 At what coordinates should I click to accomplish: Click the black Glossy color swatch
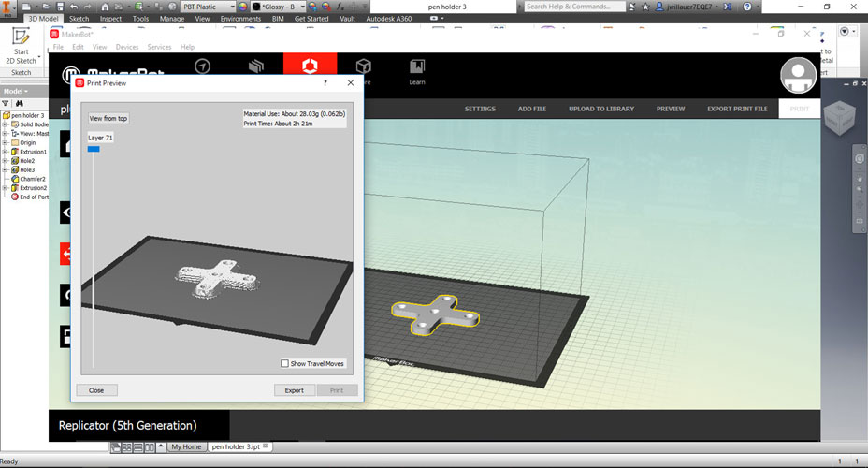click(x=256, y=7)
